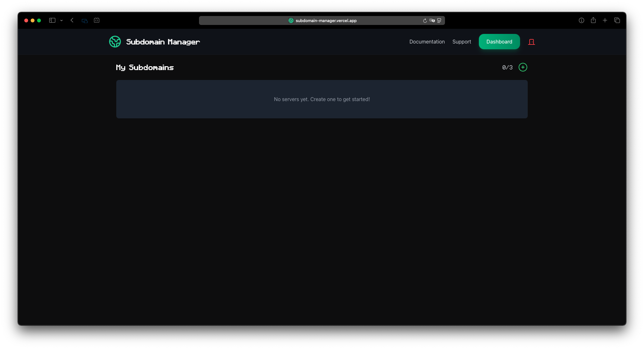Reload the page in the address bar
The width and height of the screenshot is (644, 349).
pyautogui.click(x=425, y=20)
